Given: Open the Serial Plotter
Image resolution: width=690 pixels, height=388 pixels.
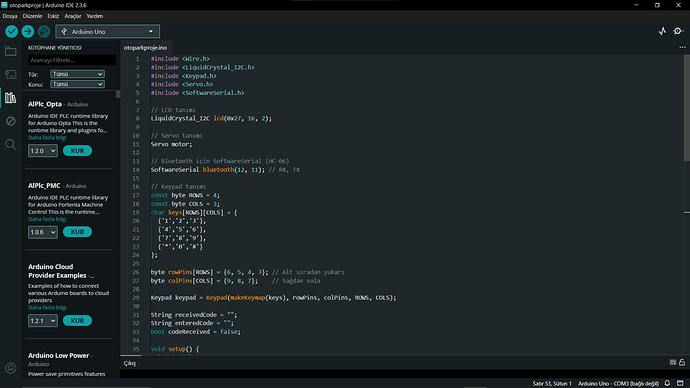Looking at the screenshot, I should [x=662, y=31].
